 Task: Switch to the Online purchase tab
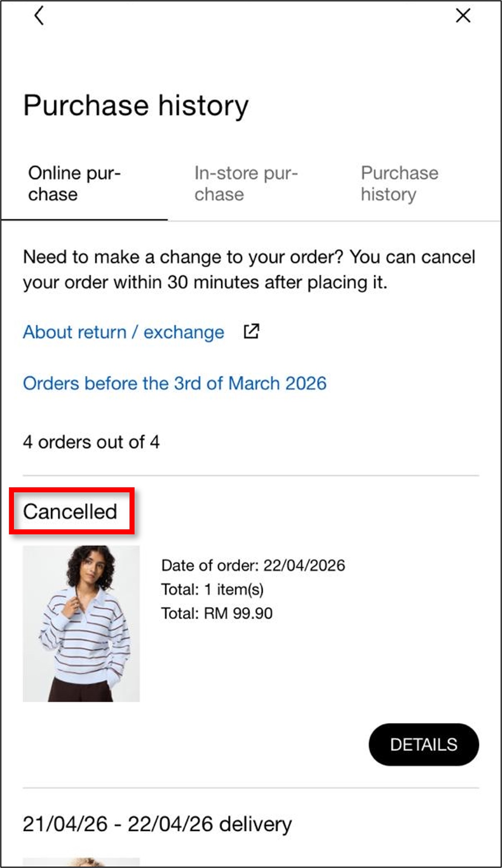pyautogui.click(x=74, y=184)
